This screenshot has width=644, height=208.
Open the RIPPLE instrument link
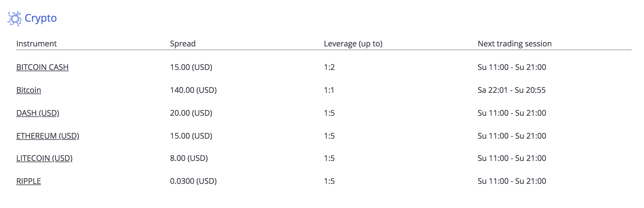tap(29, 181)
